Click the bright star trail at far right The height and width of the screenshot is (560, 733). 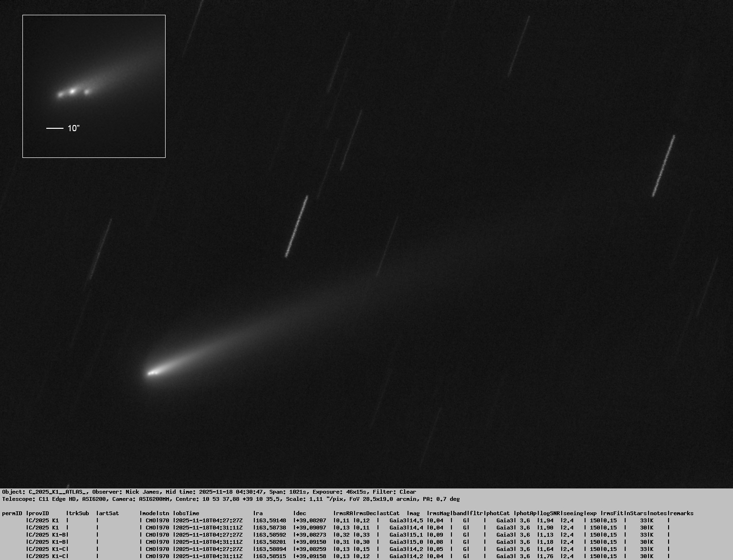663,166
